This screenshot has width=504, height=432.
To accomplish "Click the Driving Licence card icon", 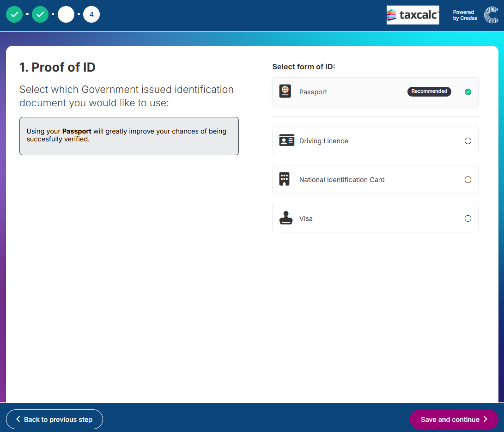I will [x=286, y=140].
